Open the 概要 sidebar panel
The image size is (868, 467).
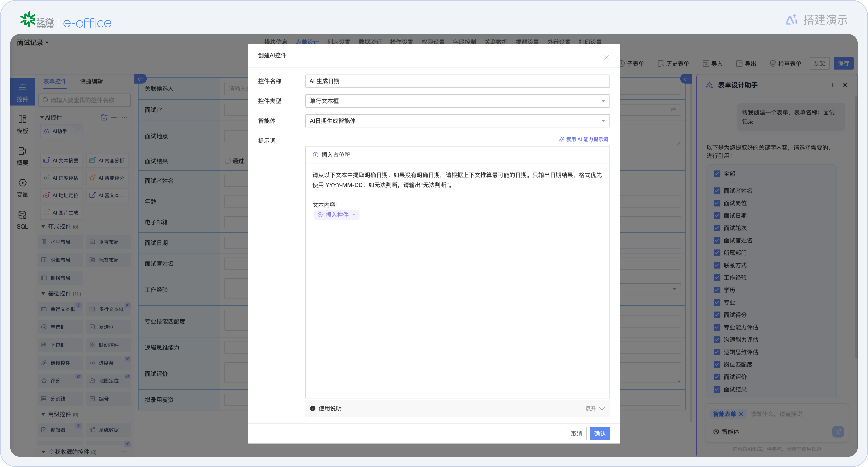pyautogui.click(x=22, y=156)
